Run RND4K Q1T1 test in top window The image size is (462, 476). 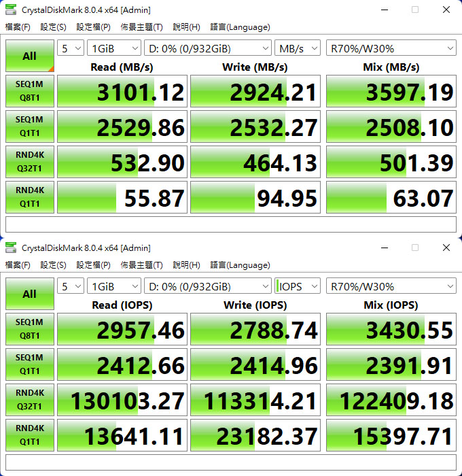tap(30, 197)
